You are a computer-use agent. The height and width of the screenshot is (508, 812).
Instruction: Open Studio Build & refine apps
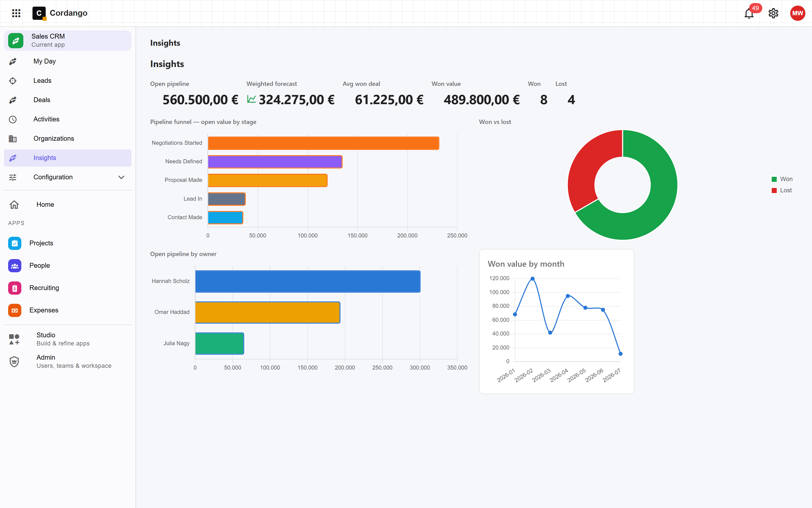(x=67, y=339)
